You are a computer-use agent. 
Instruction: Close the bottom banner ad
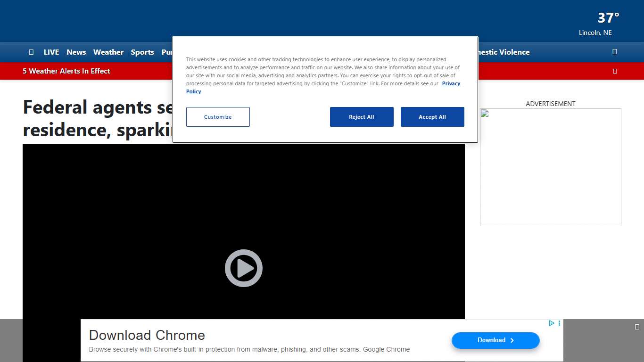(637, 327)
